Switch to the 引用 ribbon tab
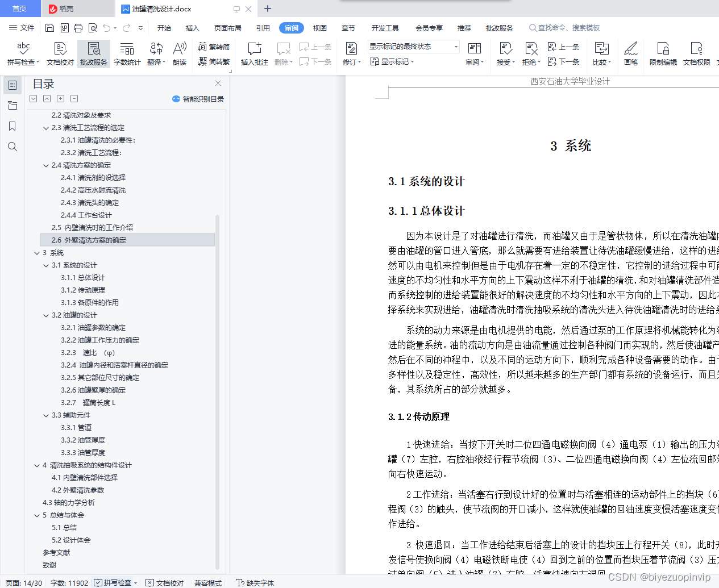 (x=263, y=28)
